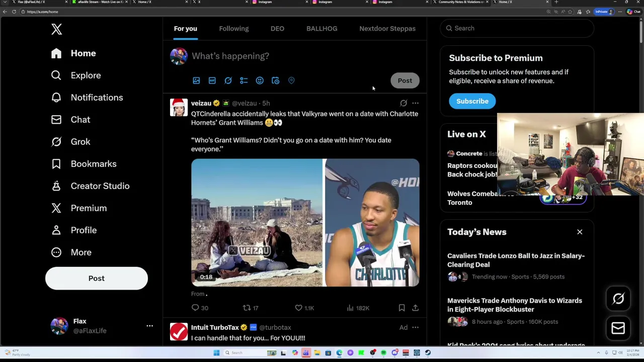Expand the More menu in sidebar

click(x=71, y=252)
